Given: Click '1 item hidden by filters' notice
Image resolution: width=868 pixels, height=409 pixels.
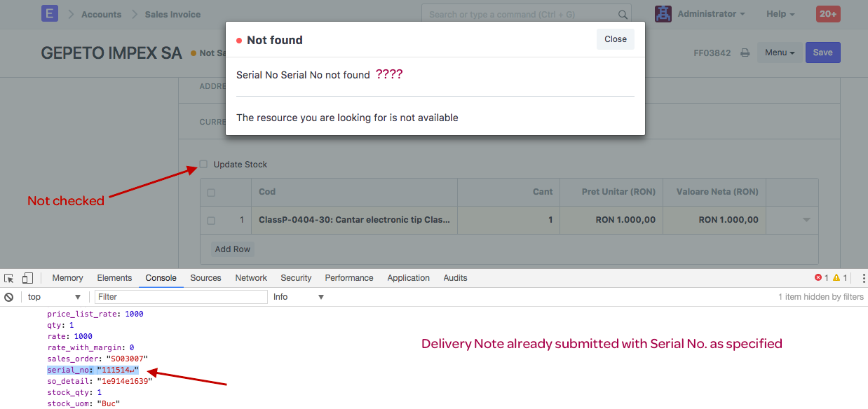Looking at the screenshot, I should tap(821, 297).
